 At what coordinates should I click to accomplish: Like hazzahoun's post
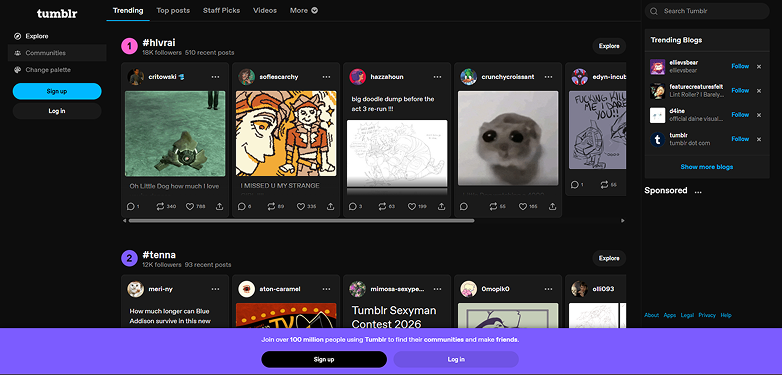pos(412,206)
